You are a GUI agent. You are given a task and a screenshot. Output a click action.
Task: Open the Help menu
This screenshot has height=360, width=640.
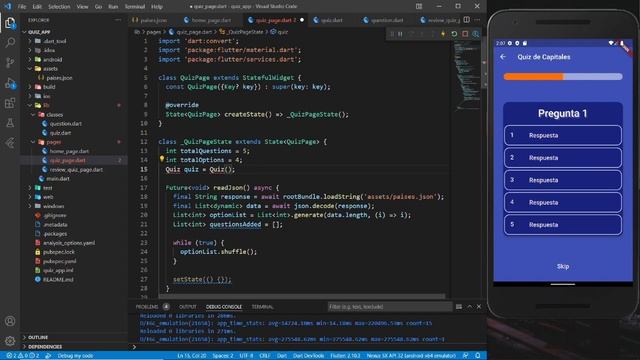click(x=157, y=7)
